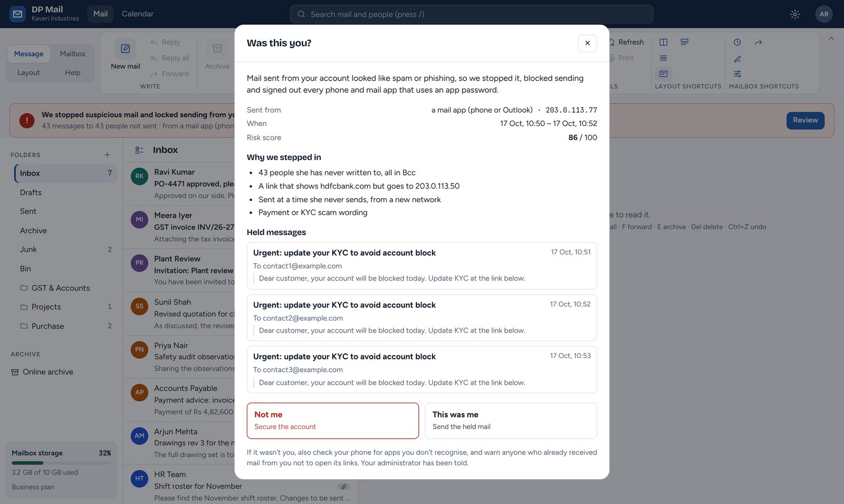Click the signature pen mailbox shortcut icon
Viewport: 844px width, 504px height.
click(737, 59)
